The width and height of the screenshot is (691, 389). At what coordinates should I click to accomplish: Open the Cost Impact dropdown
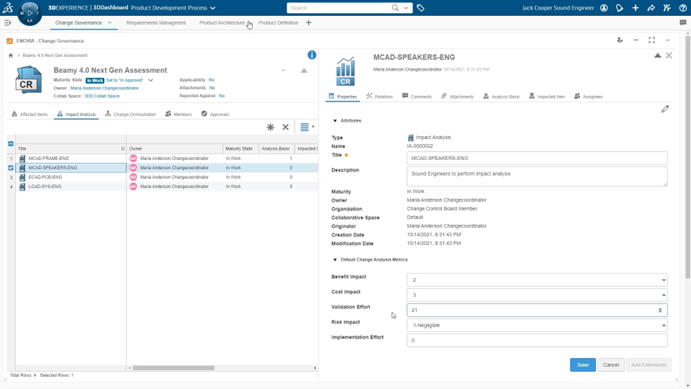pos(537,295)
